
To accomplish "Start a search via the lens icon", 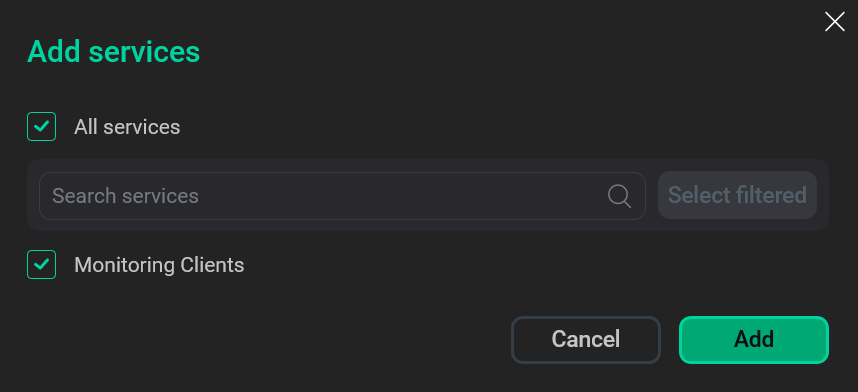I will pyautogui.click(x=619, y=196).
